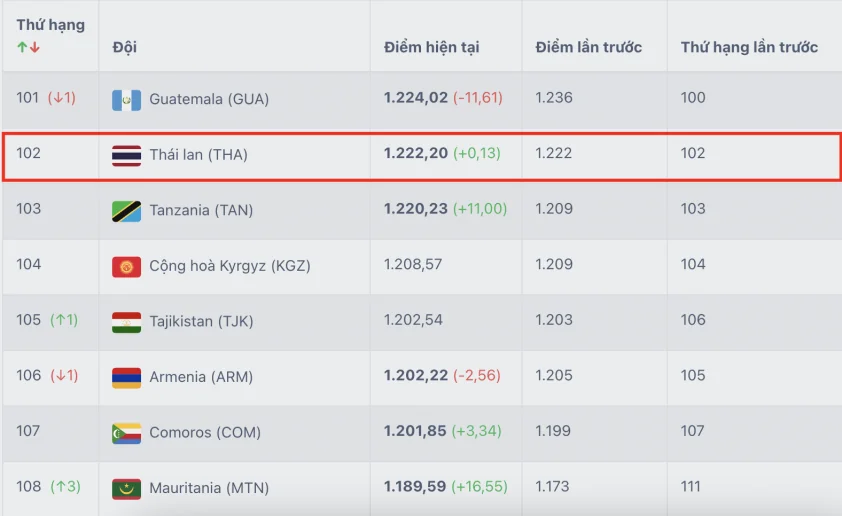Click the Đội column header

(125, 47)
